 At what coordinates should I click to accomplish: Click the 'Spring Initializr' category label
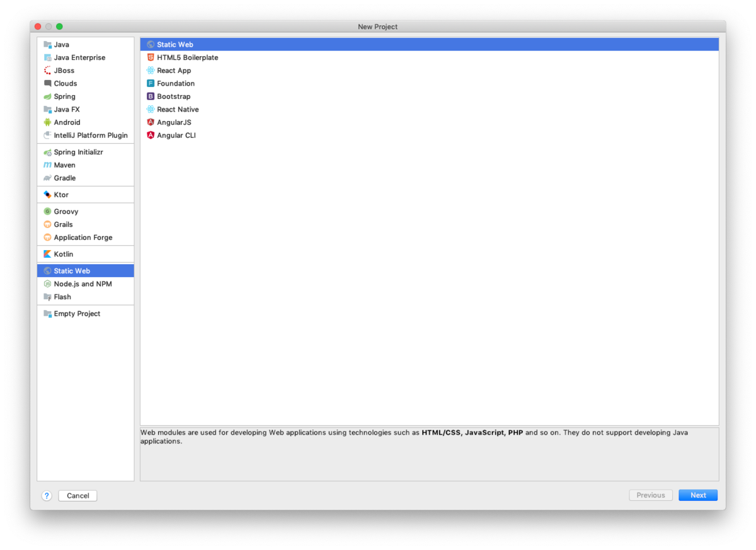pyautogui.click(x=79, y=152)
